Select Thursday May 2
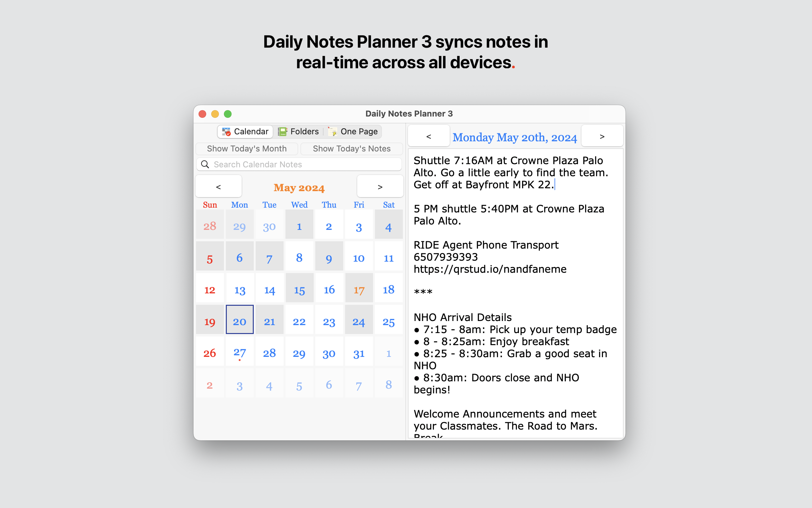The image size is (812, 508). click(x=329, y=224)
